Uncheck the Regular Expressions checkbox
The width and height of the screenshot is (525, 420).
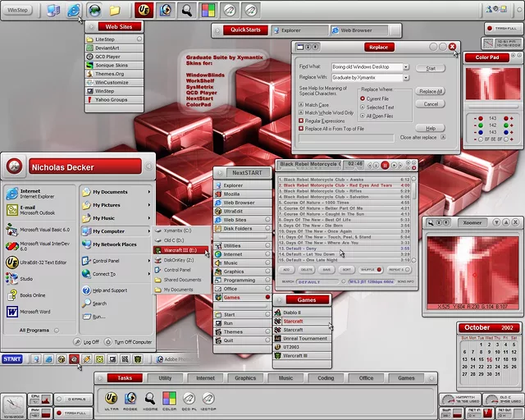pyautogui.click(x=301, y=120)
